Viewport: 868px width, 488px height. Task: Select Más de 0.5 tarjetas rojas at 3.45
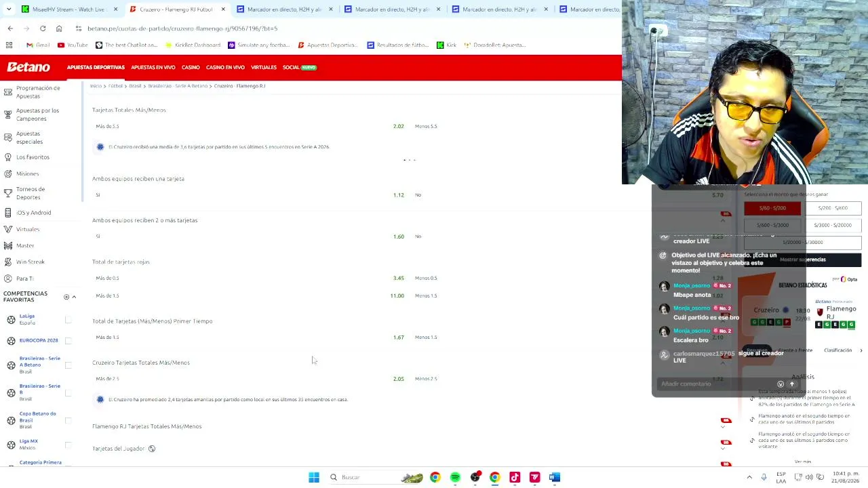click(250, 278)
